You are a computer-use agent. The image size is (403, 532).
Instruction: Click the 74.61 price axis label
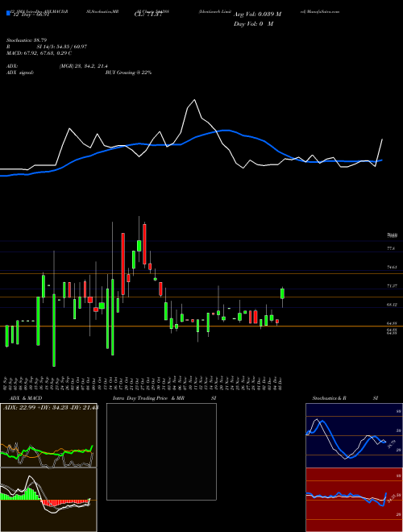392,268
